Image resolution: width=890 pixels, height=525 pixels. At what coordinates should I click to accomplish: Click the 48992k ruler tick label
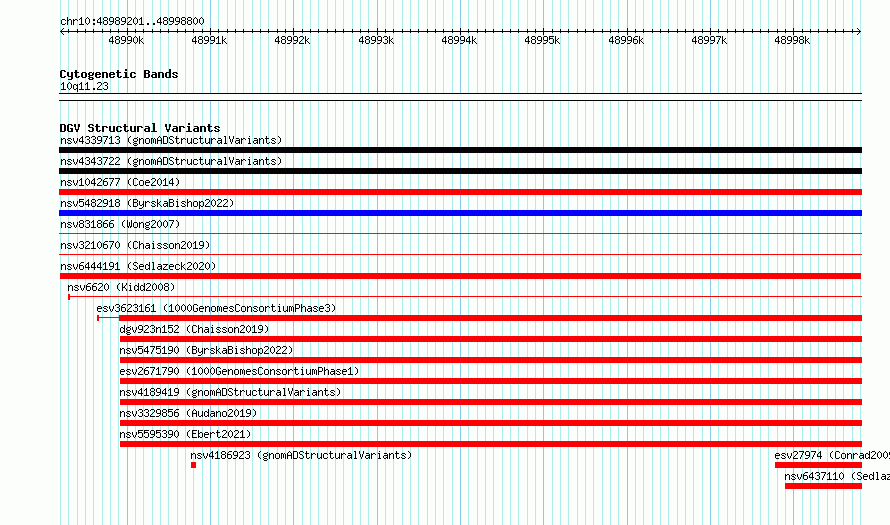(292, 40)
